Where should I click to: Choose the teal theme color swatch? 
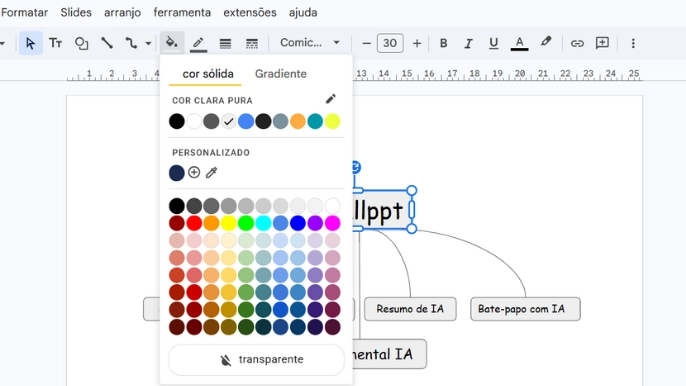(315, 121)
